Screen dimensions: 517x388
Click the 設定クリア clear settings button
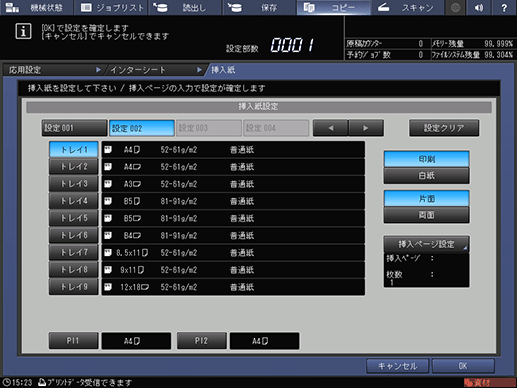(x=444, y=128)
